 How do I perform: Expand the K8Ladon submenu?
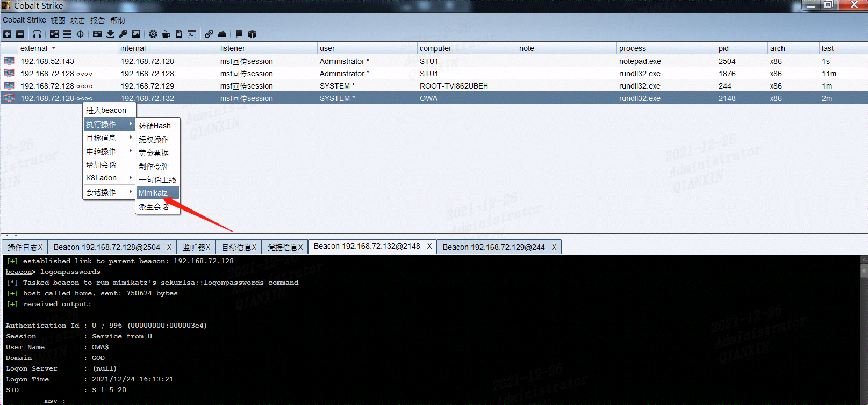click(x=109, y=178)
